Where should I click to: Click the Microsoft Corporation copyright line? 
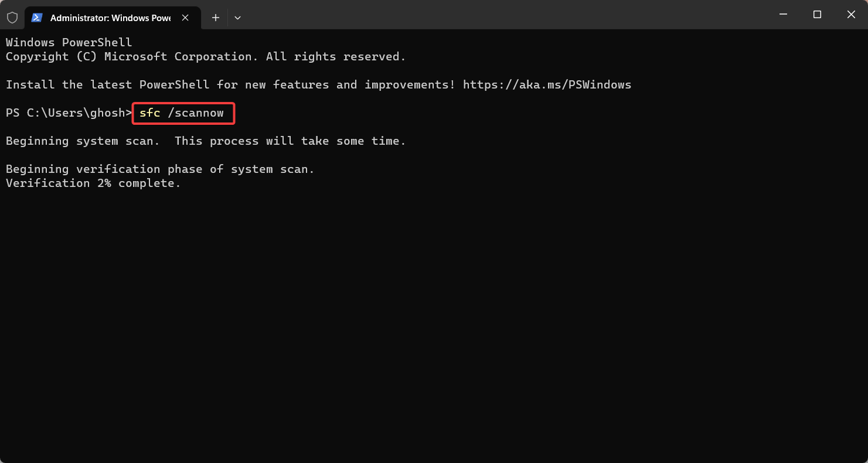tap(206, 56)
